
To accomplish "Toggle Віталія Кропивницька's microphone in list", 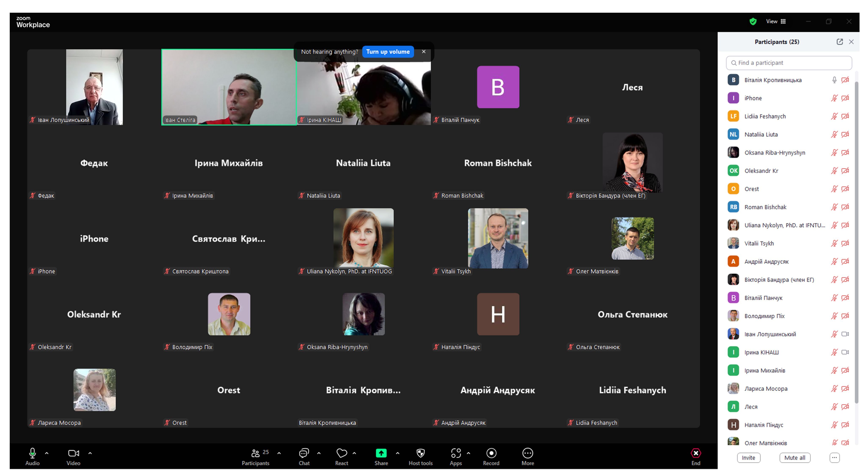I will 834,80.
